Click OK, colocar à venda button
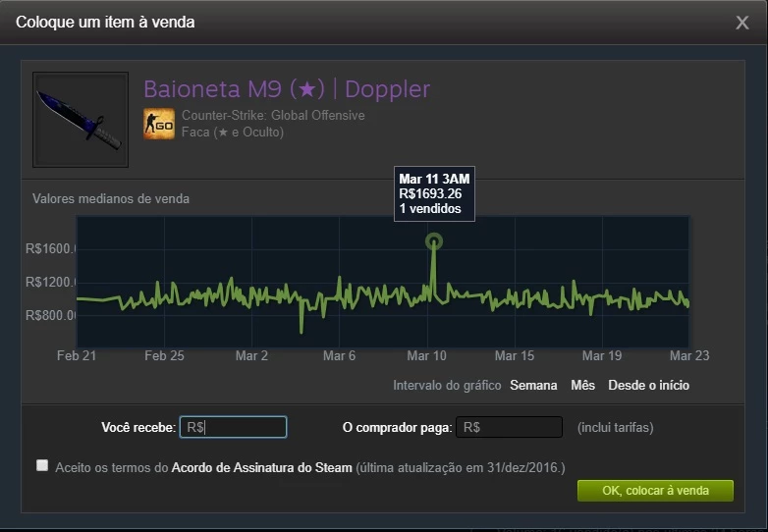Screen dimensions: 768x532 [655, 491]
